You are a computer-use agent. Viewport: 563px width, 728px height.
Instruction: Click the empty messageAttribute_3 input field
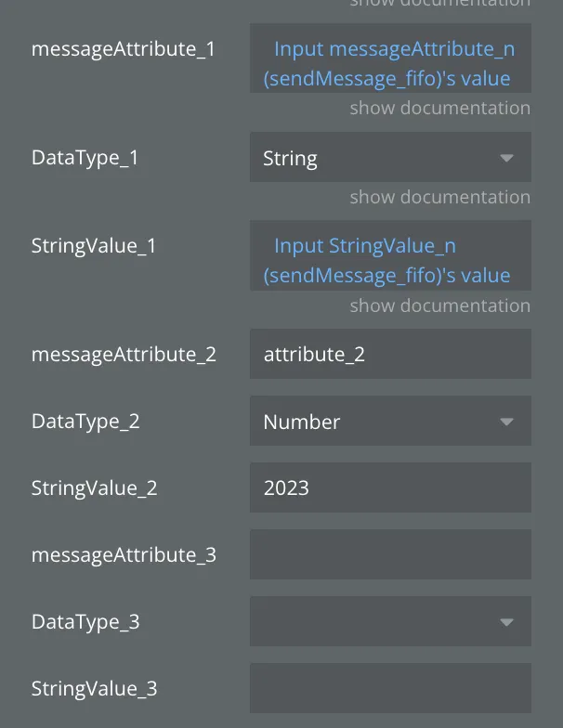(x=390, y=555)
